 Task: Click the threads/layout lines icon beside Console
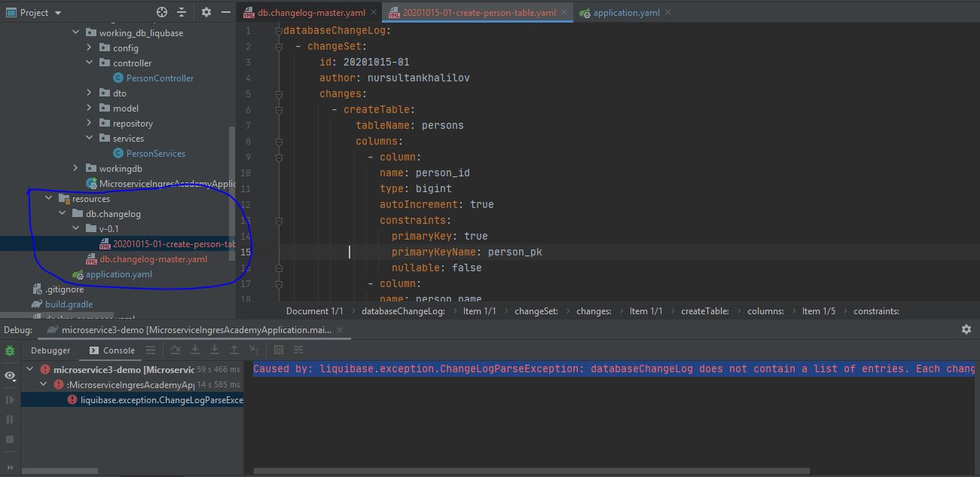151,350
